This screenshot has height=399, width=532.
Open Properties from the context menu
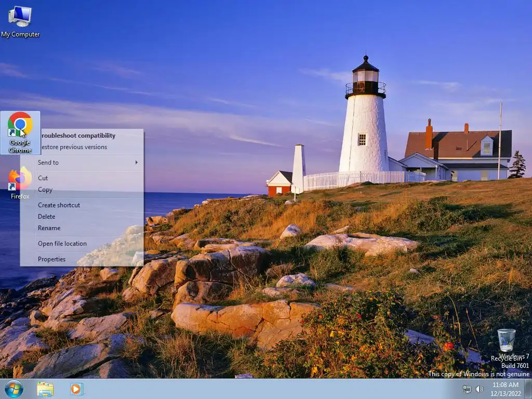coord(82,259)
